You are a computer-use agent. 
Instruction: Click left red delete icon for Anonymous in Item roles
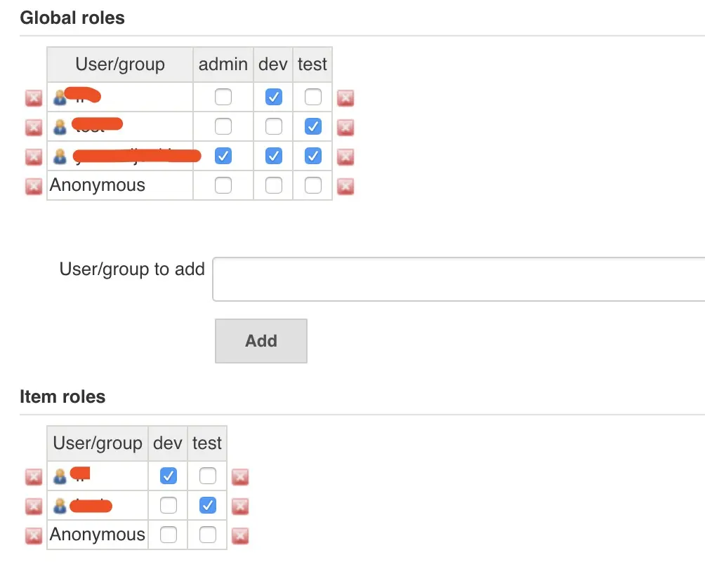34,535
